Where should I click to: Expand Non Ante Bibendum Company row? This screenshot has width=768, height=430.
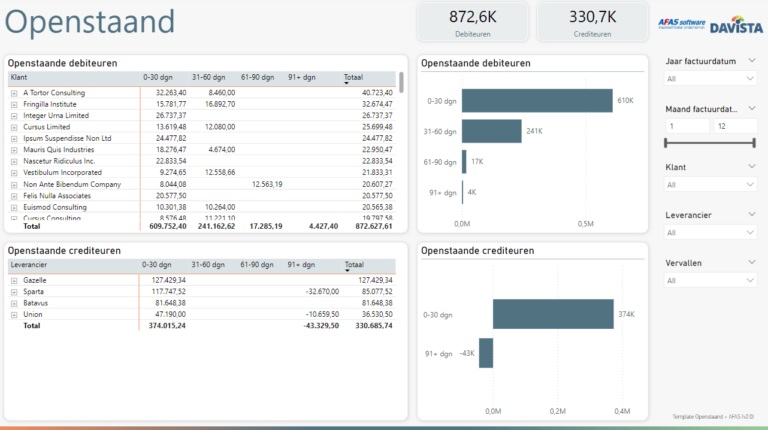pyautogui.click(x=14, y=185)
